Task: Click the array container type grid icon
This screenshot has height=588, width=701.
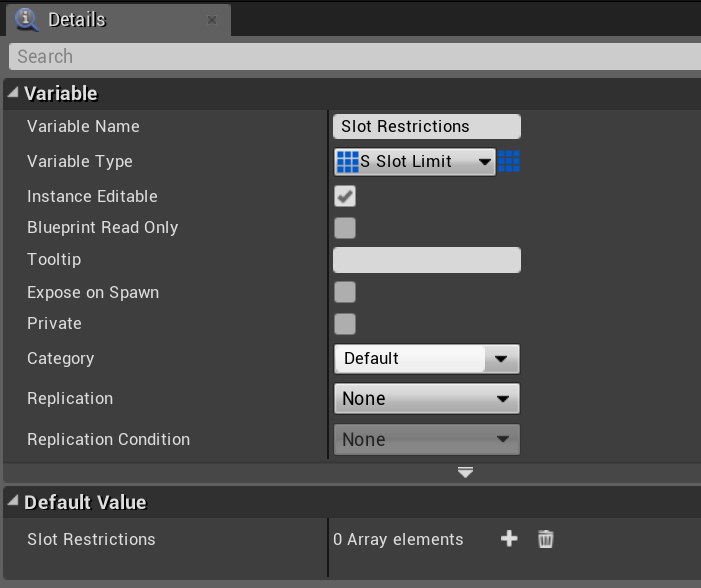Action: [509, 161]
